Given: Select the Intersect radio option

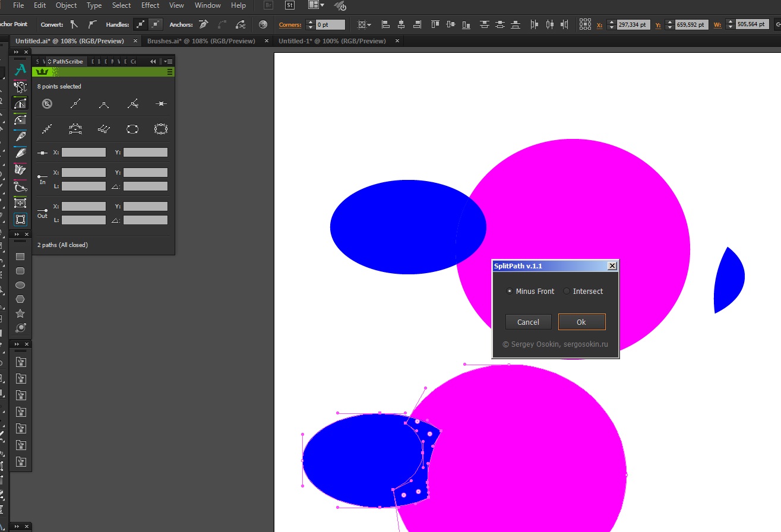Looking at the screenshot, I should click(x=567, y=291).
